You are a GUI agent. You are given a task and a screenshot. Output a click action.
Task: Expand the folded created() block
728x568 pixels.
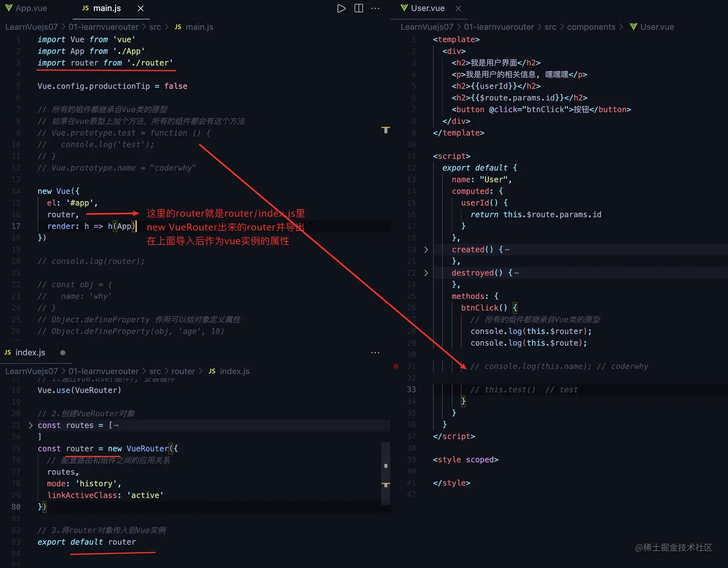coord(426,250)
